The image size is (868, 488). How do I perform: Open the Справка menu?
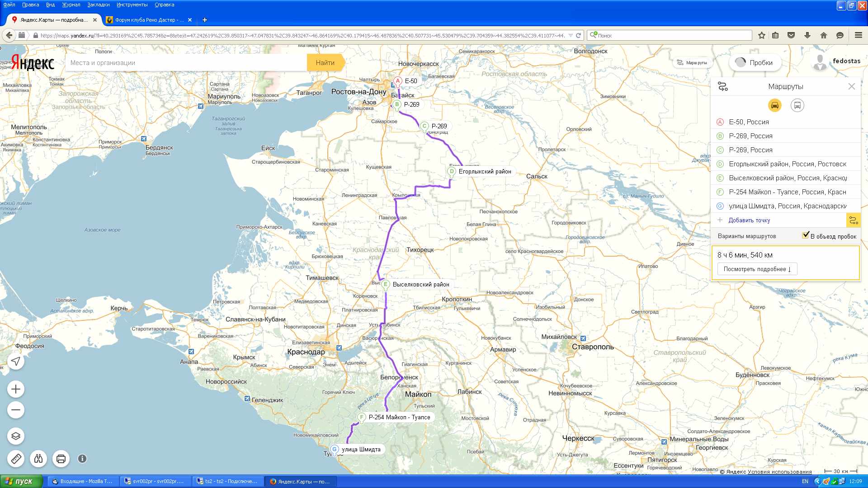pyautogui.click(x=164, y=5)
